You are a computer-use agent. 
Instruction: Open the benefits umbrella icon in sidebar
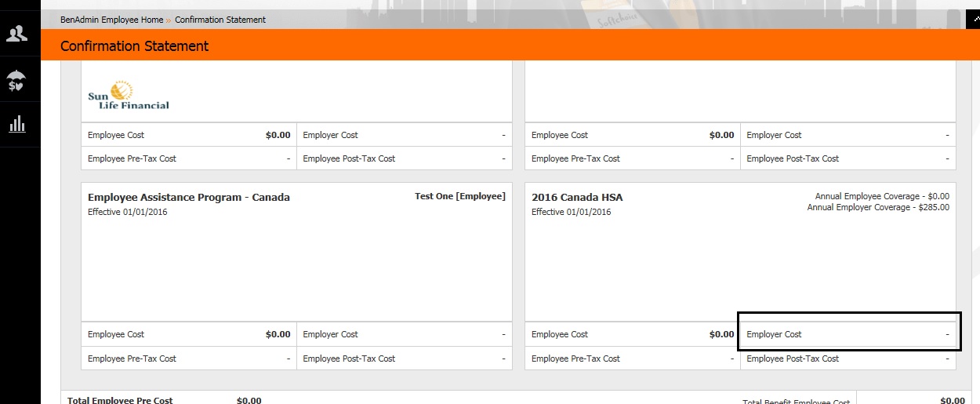[16, 80]
